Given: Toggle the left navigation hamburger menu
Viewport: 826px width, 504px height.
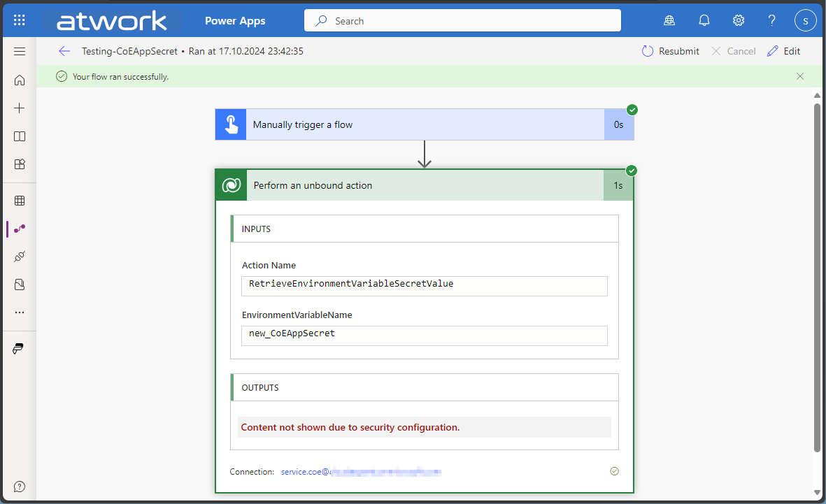Looking at the screenshot, I should coord(20,51).
